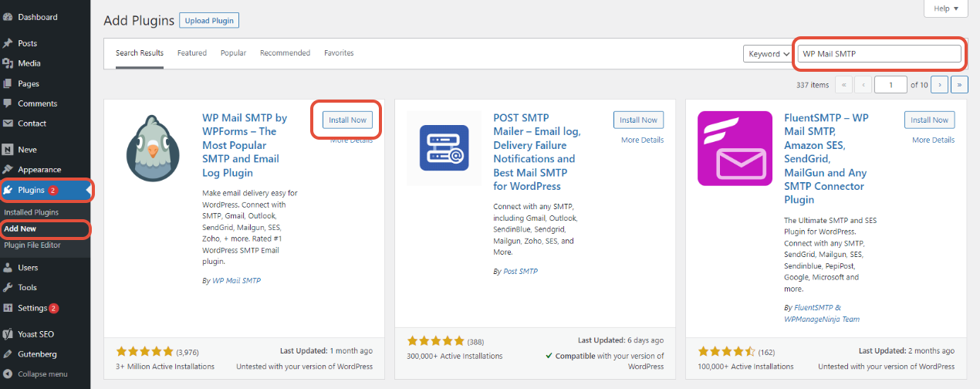Open author link Post SMTP
The width and height of the screenshot is (980, 389).
coord(519,272)
